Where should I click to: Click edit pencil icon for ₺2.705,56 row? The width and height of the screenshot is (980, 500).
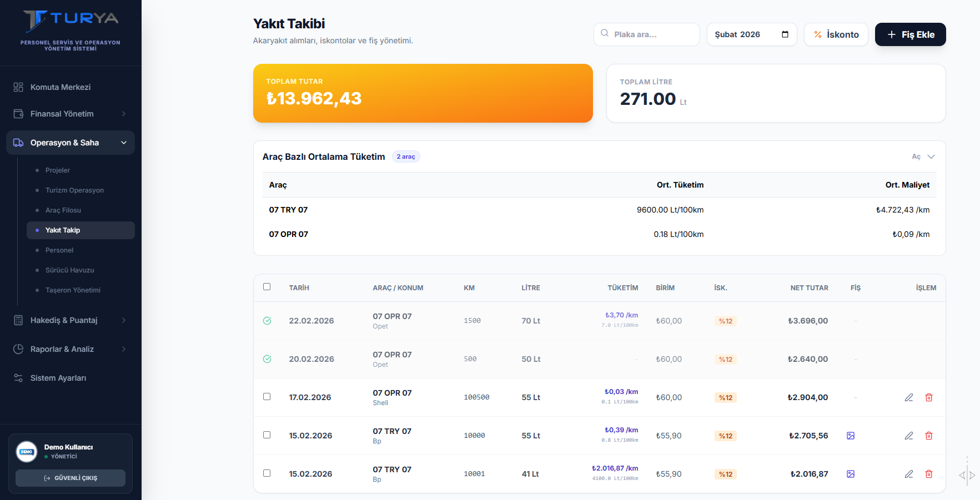909,436
